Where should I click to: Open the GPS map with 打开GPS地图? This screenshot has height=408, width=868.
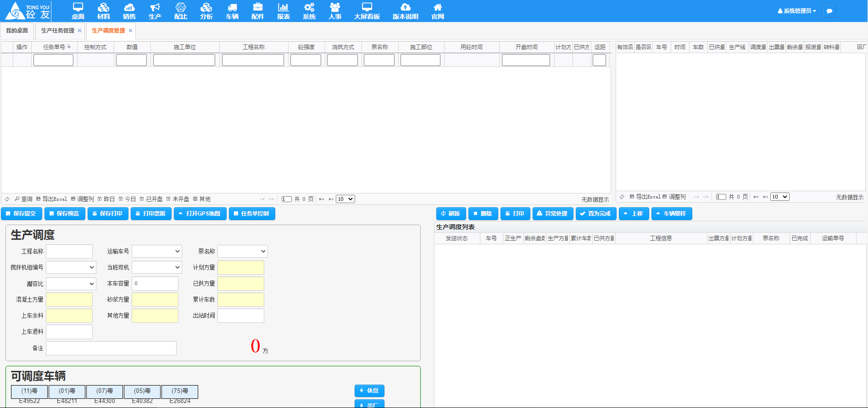point(200,214)
